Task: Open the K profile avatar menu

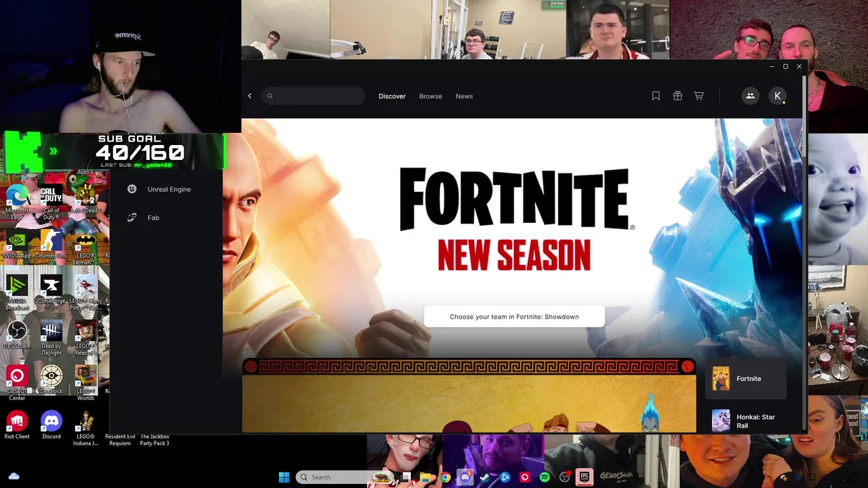Action: tap(778, 96)
